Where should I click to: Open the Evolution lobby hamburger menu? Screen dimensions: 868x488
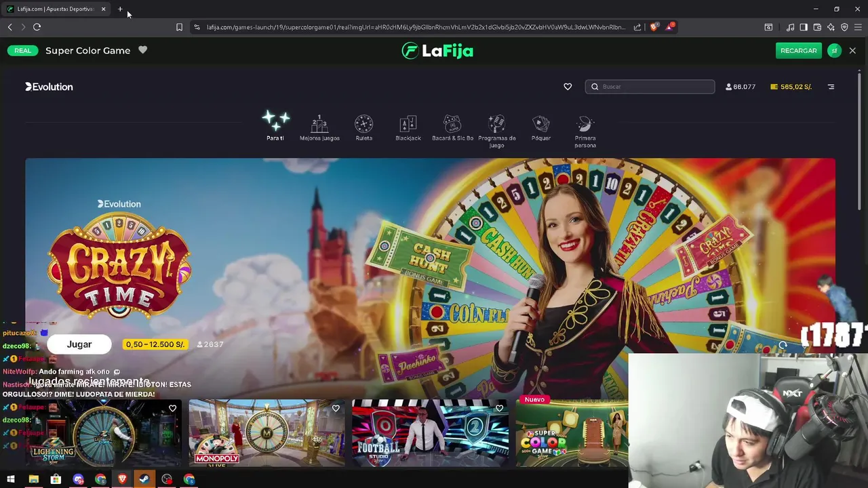pyautogui.click(x=831, y=87)
